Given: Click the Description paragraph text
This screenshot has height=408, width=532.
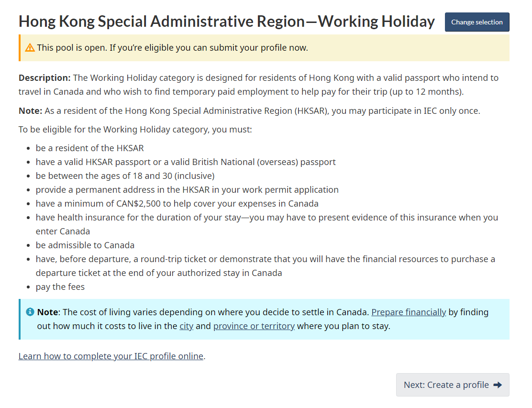Looking at the screenshot, I should click(258, 85).
